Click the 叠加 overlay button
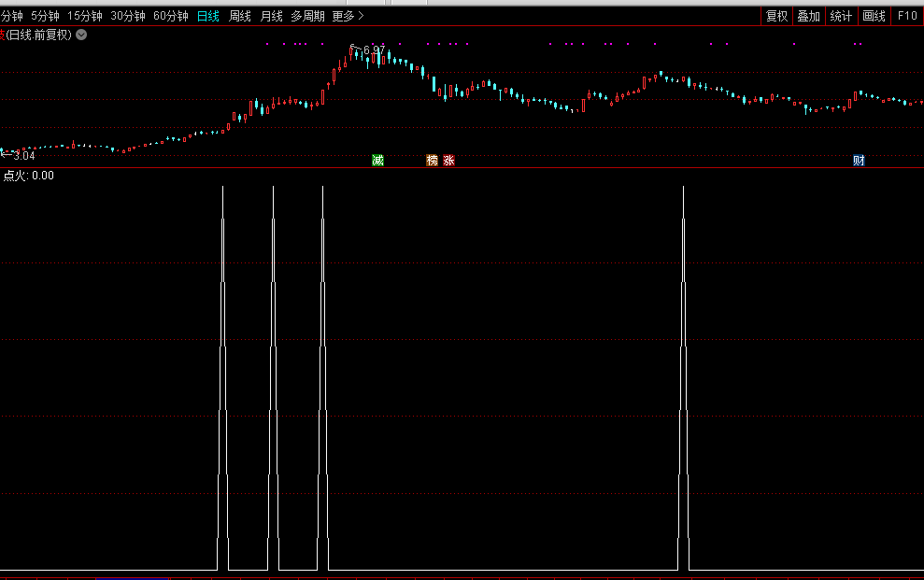The width and height of the screenshot is (924, 580). 808,16
